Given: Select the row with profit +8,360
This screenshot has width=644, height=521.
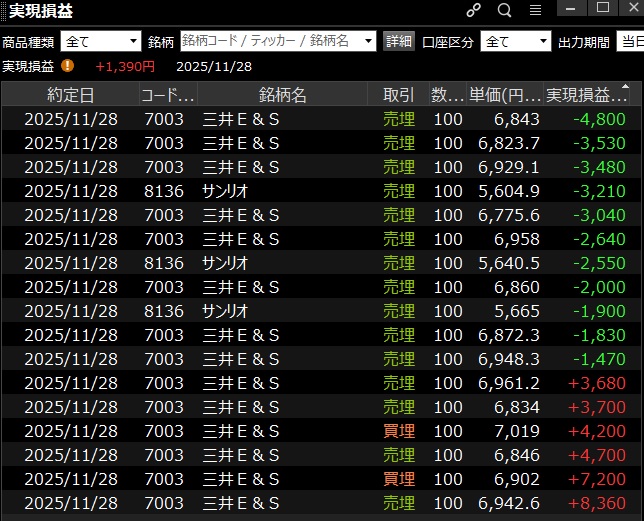Looking at the screenshot, I should [320, 503].
